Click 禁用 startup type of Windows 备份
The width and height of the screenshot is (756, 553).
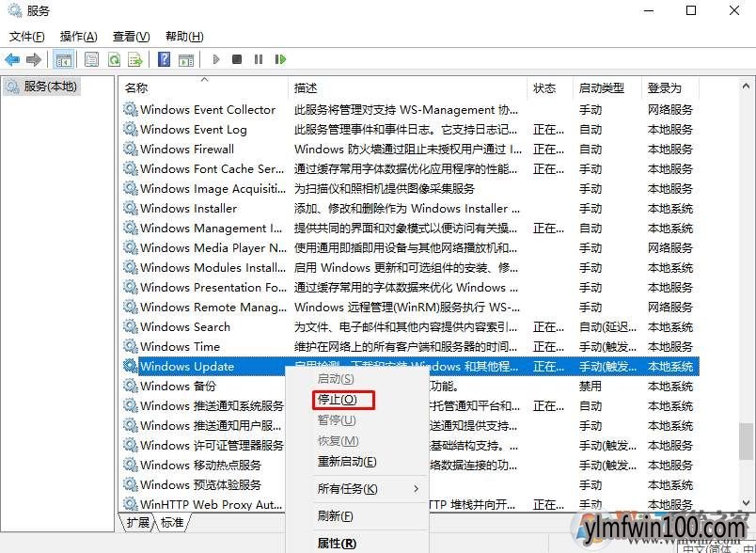(591, 387)
